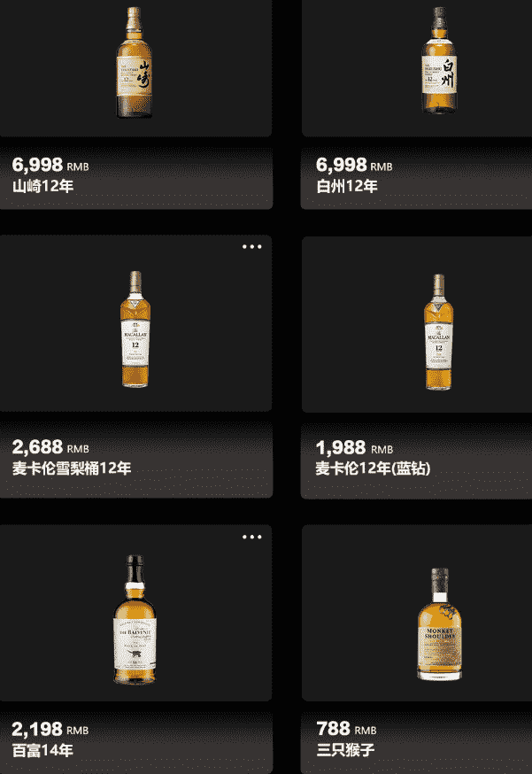Open the more options dots on 麦卡伦雪梨桶12年 card
532x774 pixels.
[x=251, y=246]
